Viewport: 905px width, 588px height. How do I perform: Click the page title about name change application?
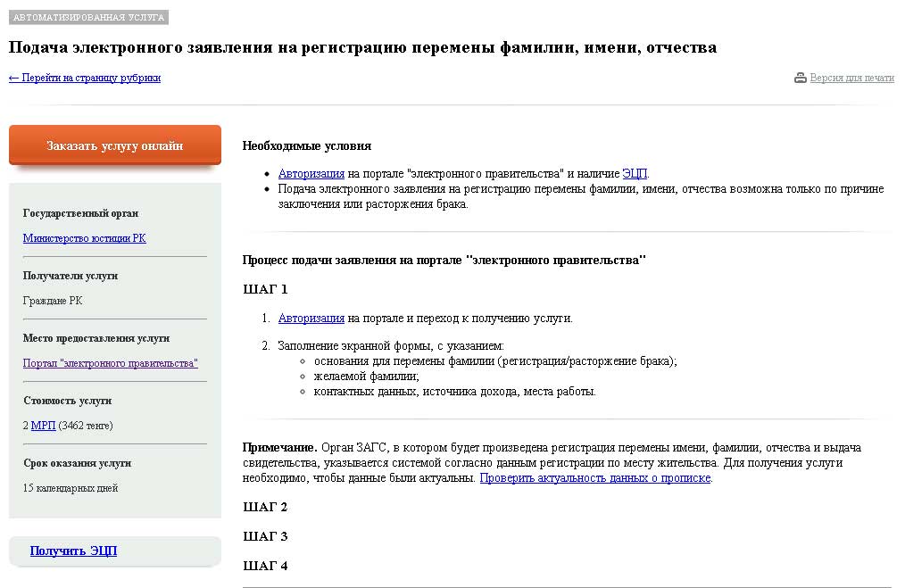(x=362, y=47)
